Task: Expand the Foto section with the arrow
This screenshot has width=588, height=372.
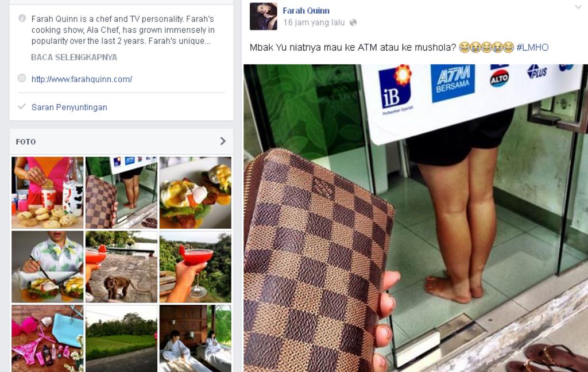Action: 223,141
